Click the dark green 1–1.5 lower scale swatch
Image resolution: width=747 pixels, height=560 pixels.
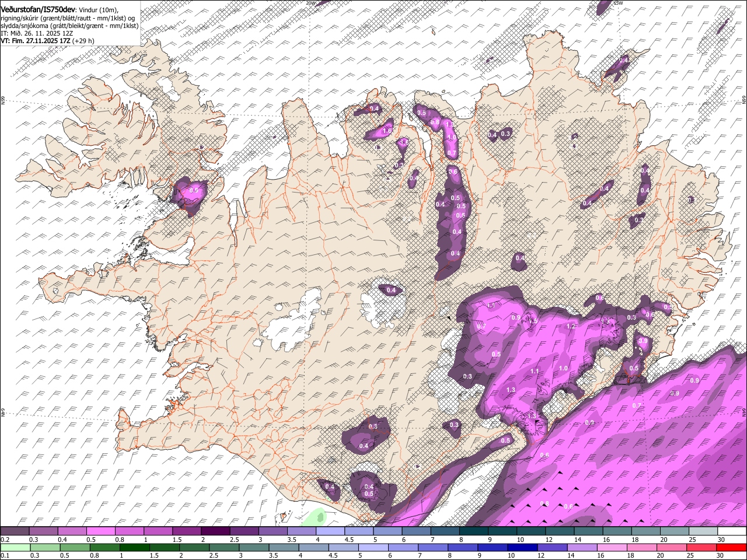(x=135, y=547)
